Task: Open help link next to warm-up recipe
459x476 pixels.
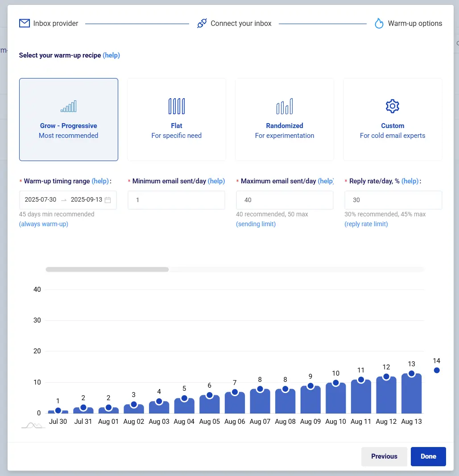Action: pos(111,55)
